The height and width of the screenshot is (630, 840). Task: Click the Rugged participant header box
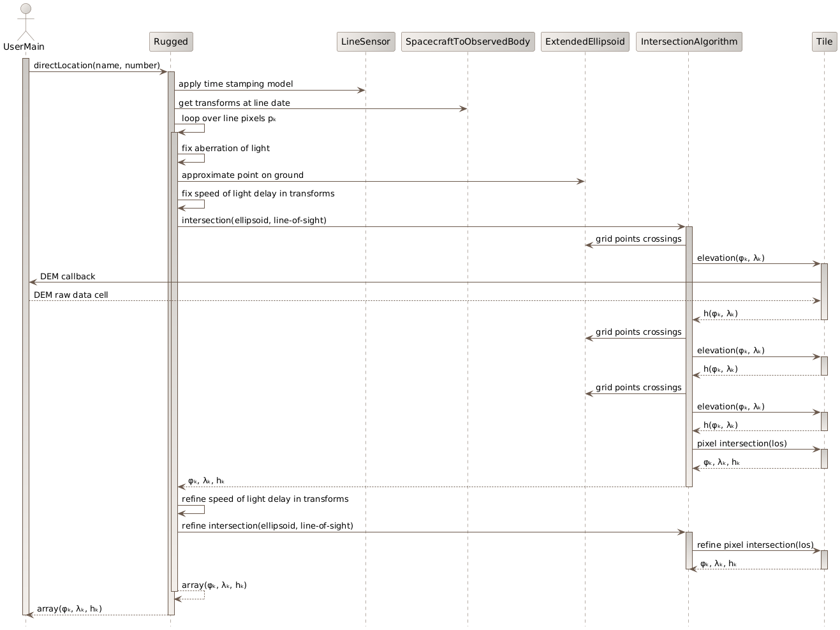(170, 41)
